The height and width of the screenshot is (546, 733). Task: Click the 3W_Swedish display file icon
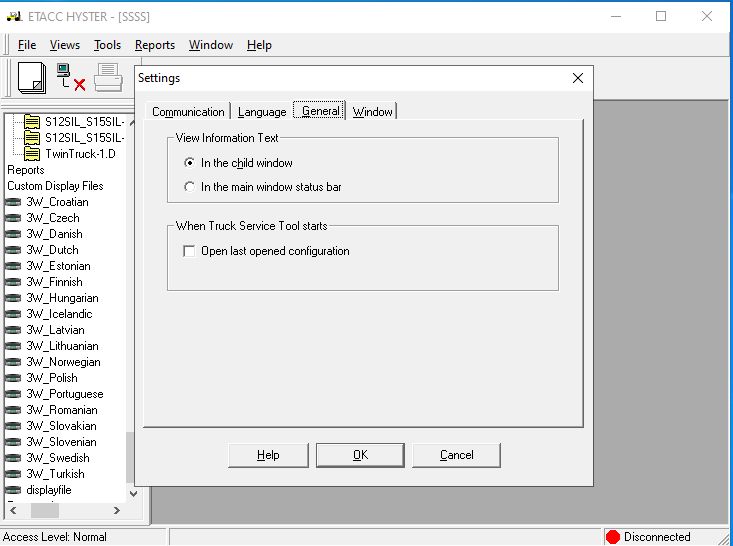tap(13, 458)
